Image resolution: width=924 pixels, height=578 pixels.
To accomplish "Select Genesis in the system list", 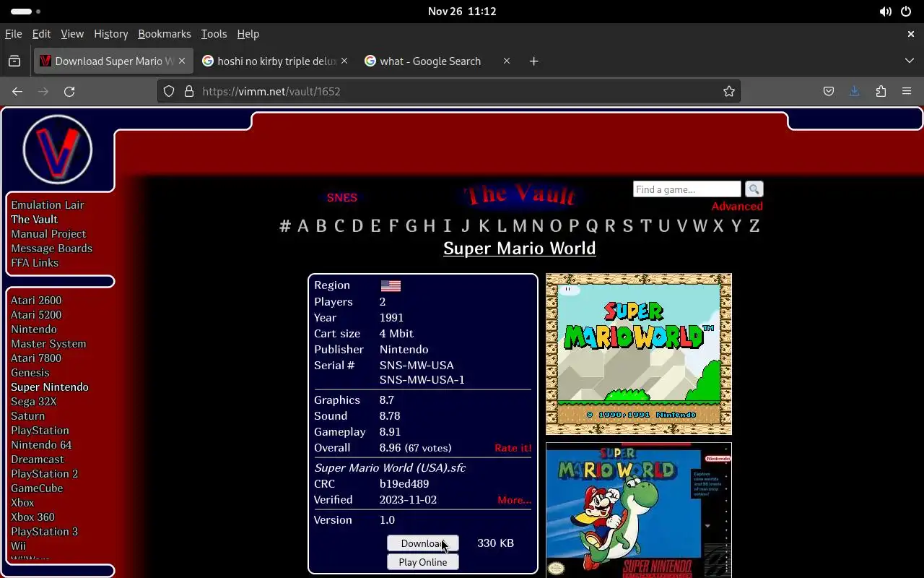I will pos(30,373).
